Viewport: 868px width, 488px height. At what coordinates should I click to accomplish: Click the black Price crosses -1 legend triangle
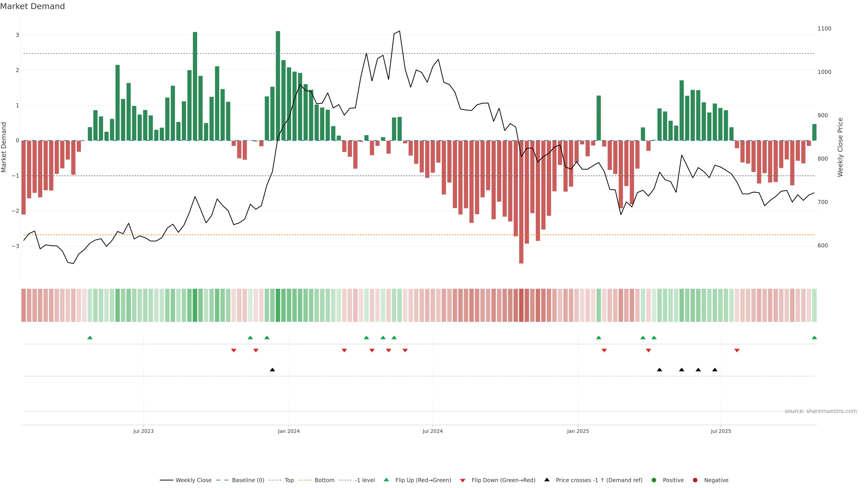click(x=547, y=480)
